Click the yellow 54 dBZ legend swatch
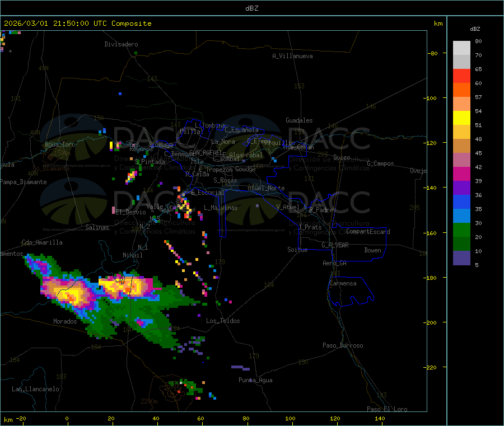Image resolution: width=504 pixels, height=426 pixels. tap(461, 118)
